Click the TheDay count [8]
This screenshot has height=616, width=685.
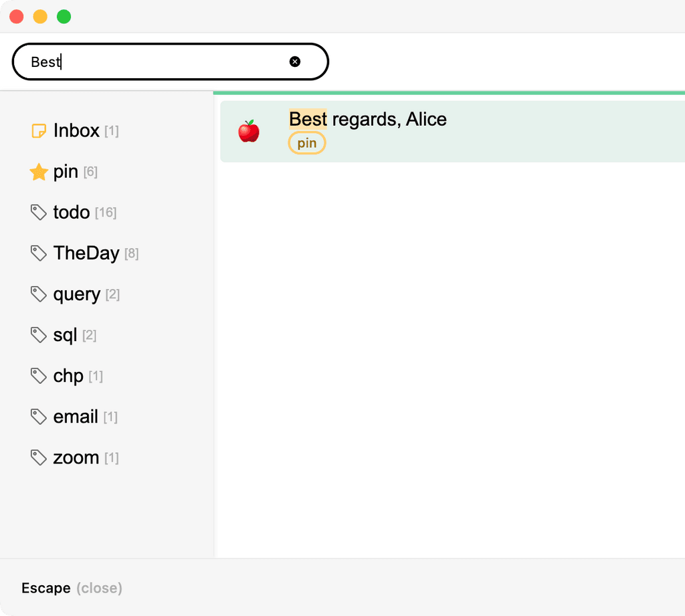click(x=132, y=253)
